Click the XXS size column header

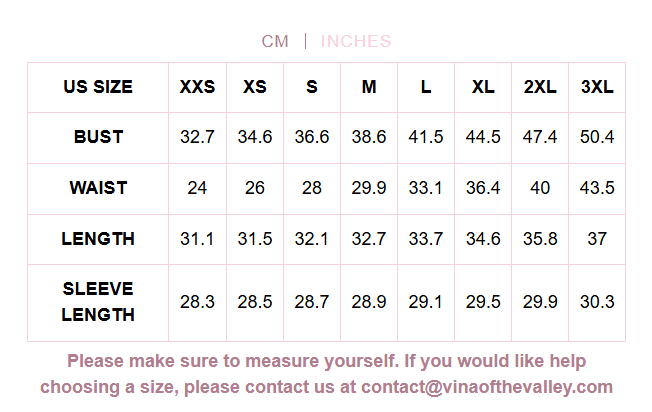[197, 87]
